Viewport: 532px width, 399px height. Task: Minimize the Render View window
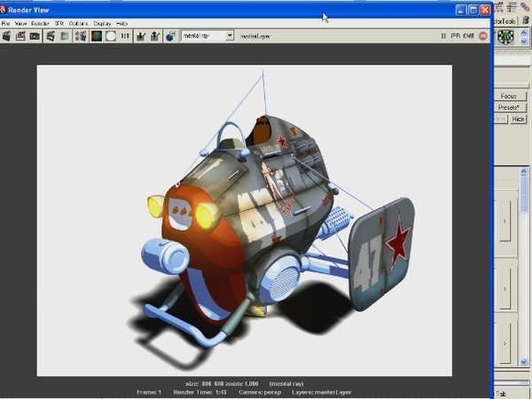point(461,10)
